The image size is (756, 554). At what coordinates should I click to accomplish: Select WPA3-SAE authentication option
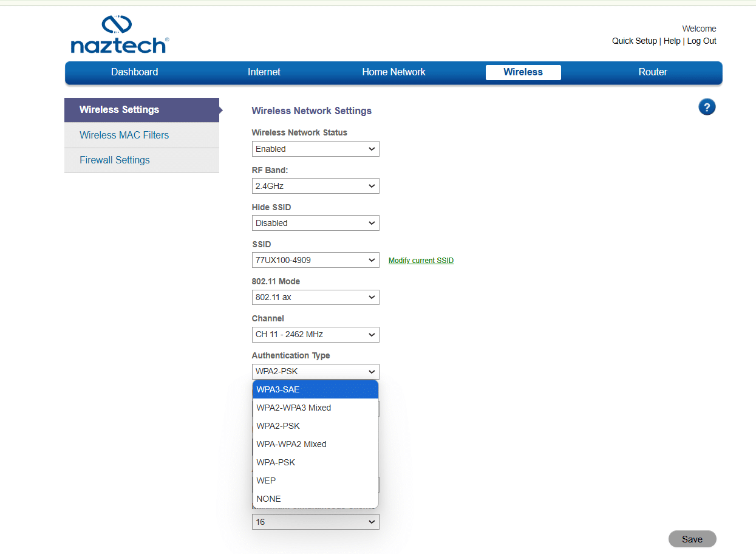coord(315,389)
